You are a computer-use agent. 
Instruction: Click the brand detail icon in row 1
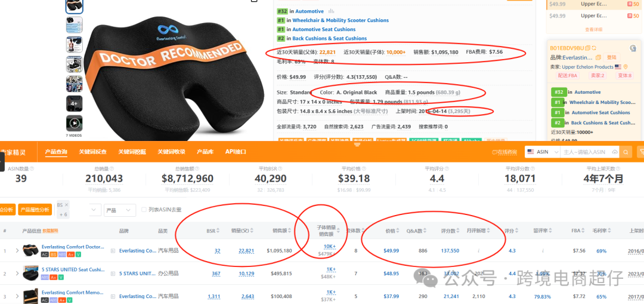pyautogui.click(x=113, y=250)
